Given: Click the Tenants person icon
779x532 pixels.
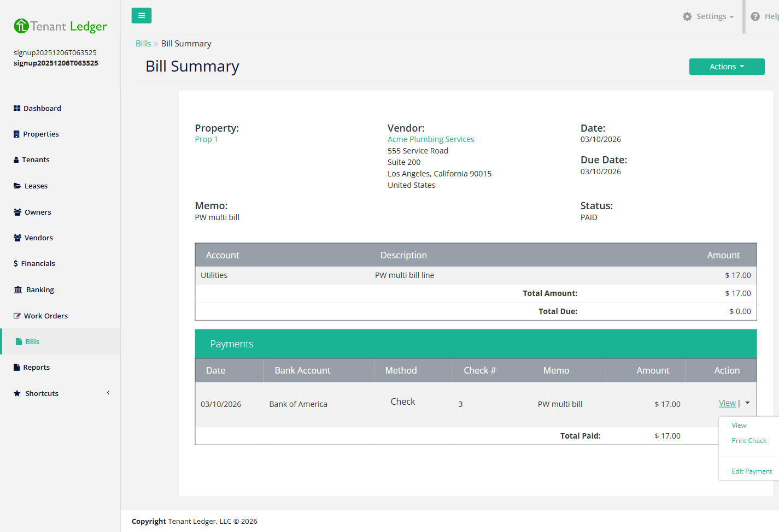Looking at the screenshot, I should pyautogui.click(x=16, y=159).
